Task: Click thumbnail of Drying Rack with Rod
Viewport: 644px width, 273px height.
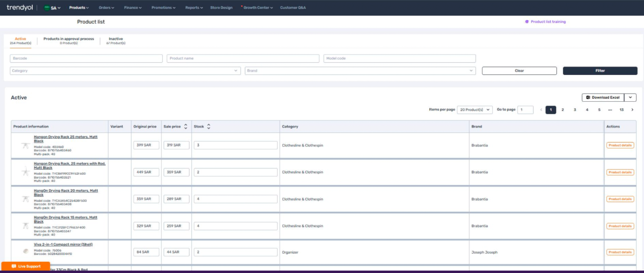Action: coord(25,172)
